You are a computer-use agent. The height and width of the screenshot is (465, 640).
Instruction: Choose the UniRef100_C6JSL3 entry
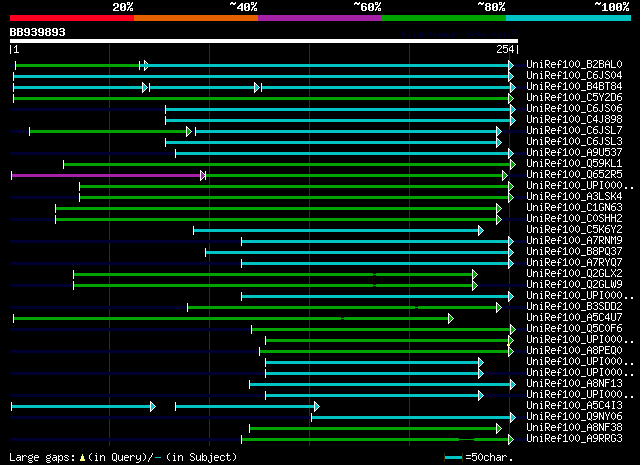574,142
